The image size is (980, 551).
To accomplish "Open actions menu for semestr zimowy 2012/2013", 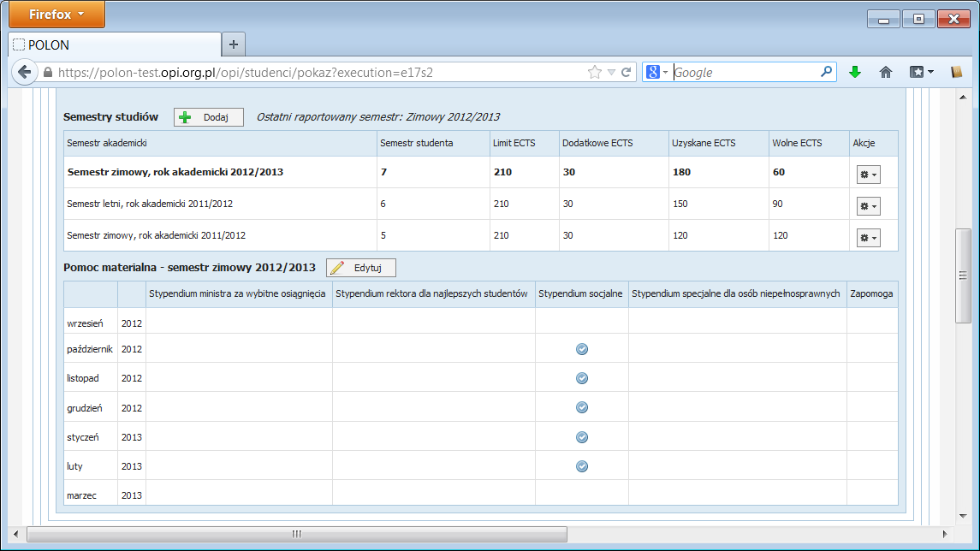I will click(x=868, y=175).
